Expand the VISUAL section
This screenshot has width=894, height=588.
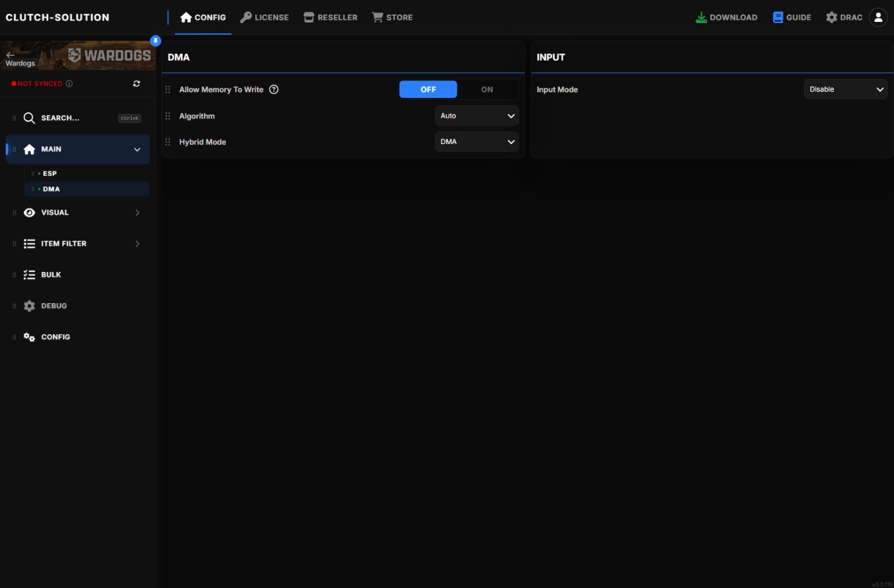pyautogui.click(x=77, y=213)
